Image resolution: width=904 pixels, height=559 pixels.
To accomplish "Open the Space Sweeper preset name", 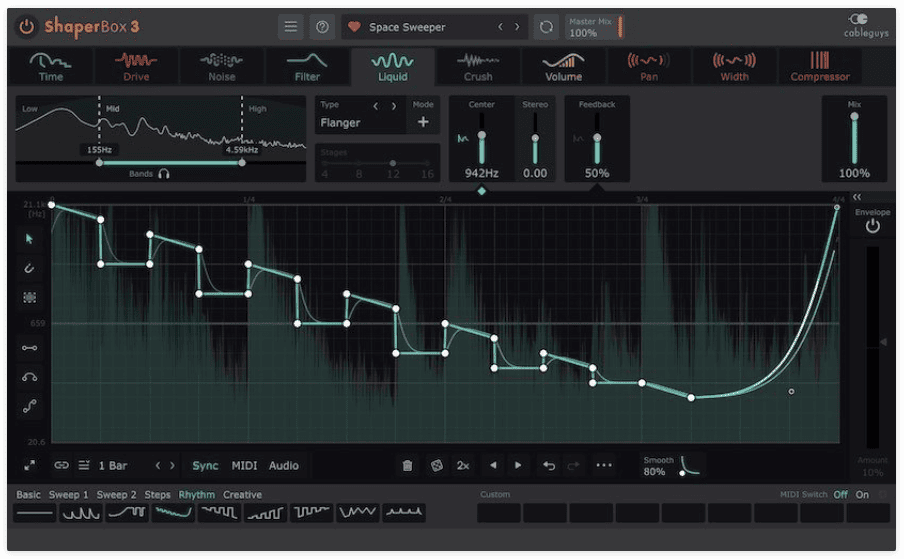I will (407, 27).
